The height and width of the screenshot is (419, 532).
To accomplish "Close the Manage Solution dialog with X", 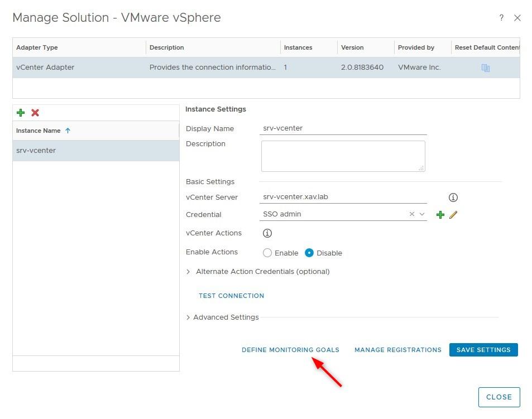I will 517,18.
